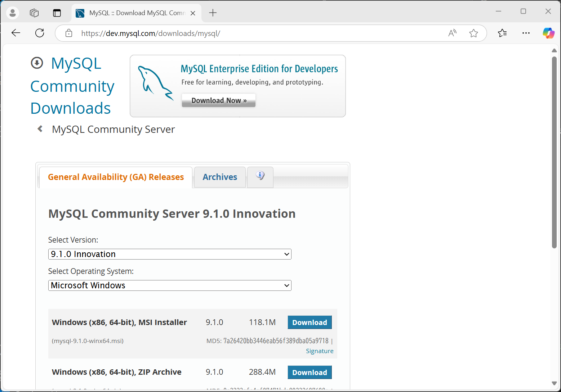Add this page to favorites star
561x392 pixels.
(x=473, y=33)
